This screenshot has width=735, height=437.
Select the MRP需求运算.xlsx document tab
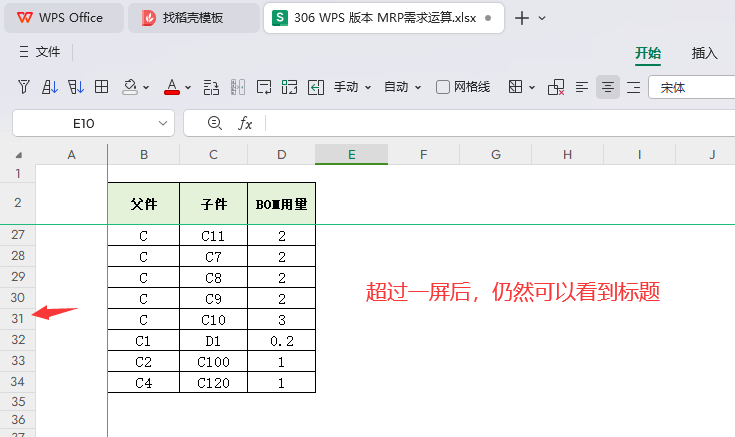(383, 18)
